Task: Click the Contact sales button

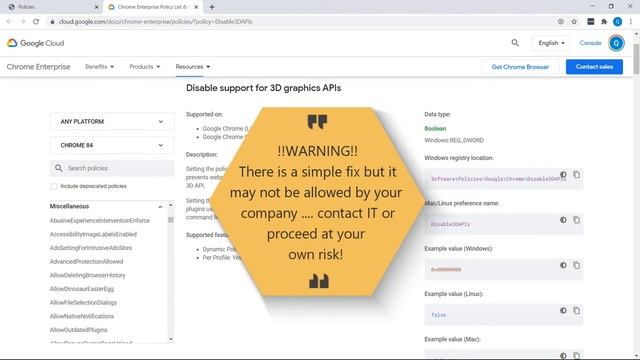Action: click(594, 67)
